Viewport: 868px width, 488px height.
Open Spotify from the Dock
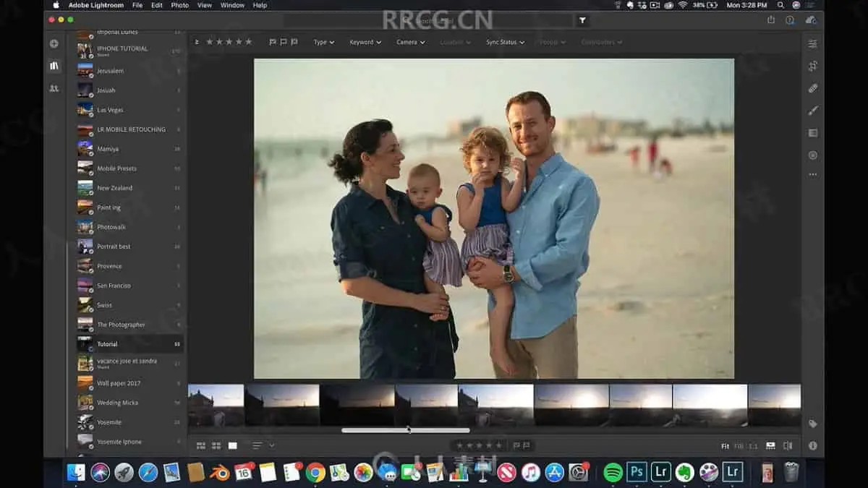pyautogui.click(x=613, y=472)
